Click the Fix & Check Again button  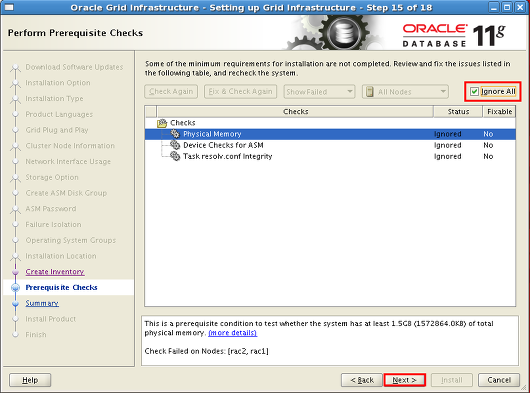tap(240, 92)
